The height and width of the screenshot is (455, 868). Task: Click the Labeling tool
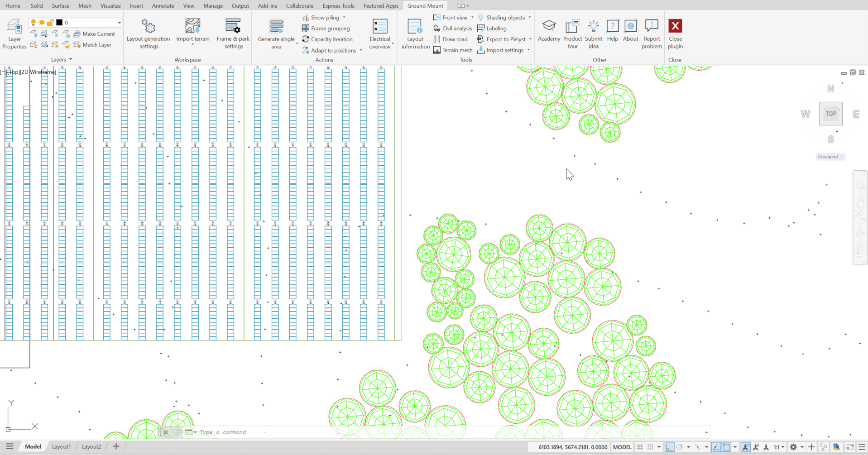492,29
